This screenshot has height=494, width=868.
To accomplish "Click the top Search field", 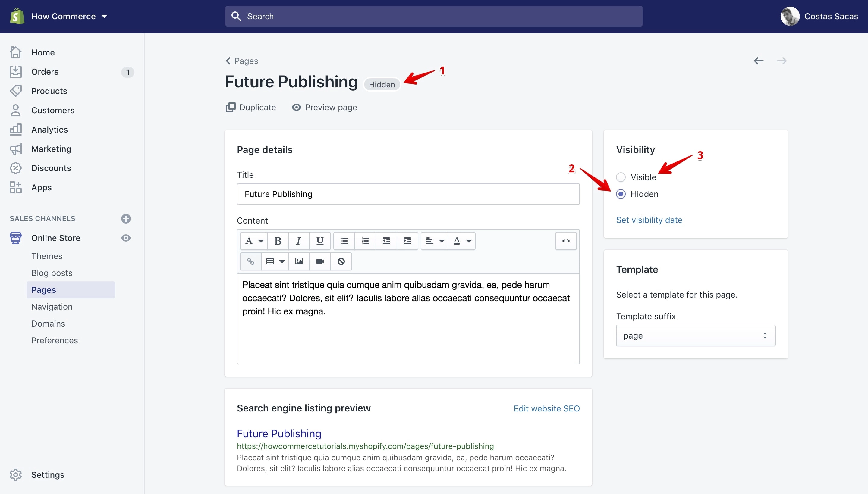I will [433, 16].
